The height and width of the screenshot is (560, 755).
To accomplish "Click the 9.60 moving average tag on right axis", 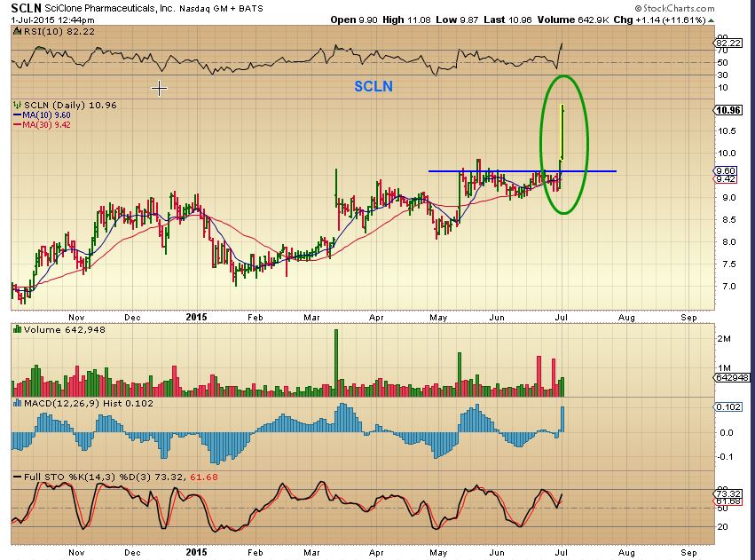I will pos(726,171).
